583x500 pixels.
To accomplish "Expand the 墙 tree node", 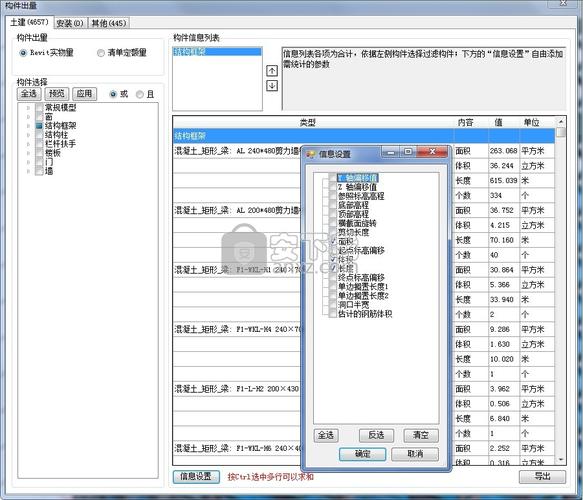I will pyautogui.click(x=28, y=171).
